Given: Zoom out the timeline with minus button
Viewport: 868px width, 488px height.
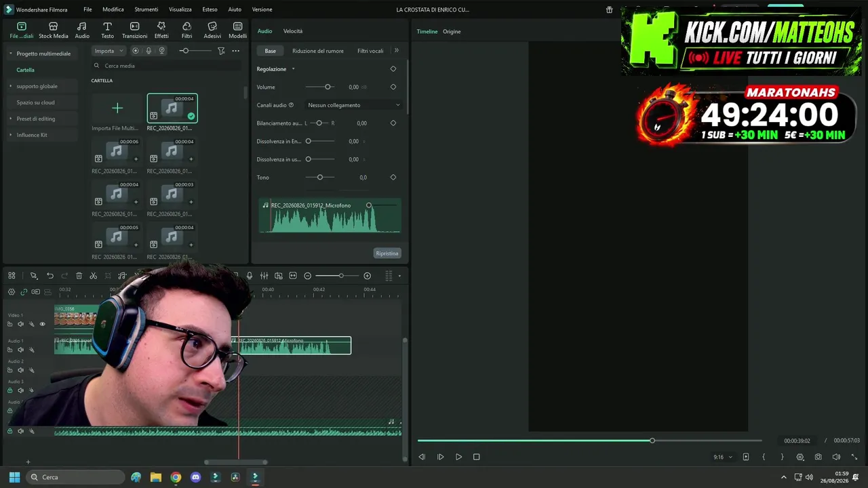Looking at the screenshot, I should [x=307, y=276].
